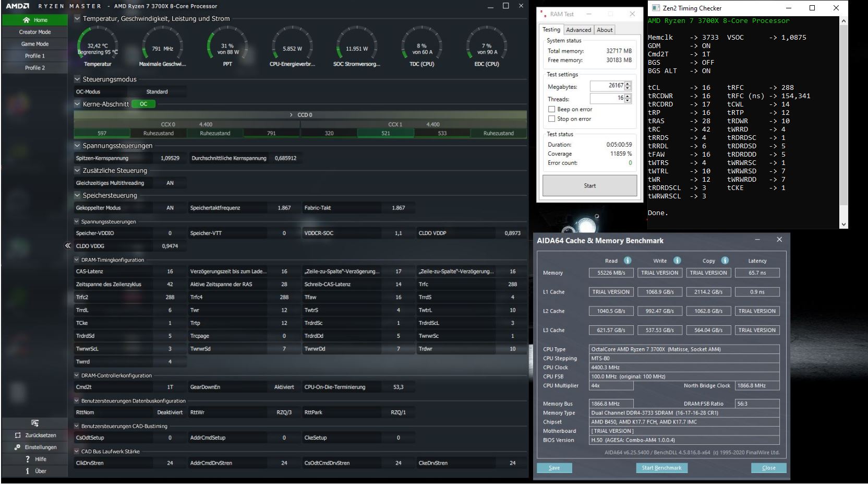Click Save in AIDA64 benchmark window
This screenshot has height=484, width=868.
tap(554, 468)
